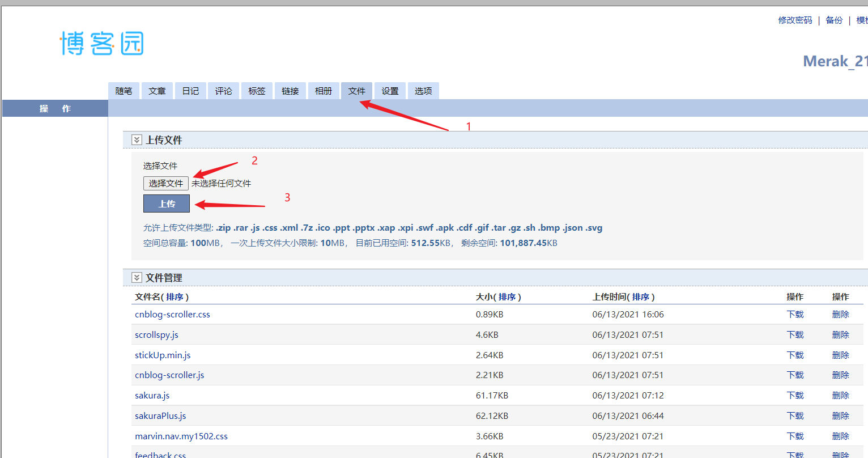Open the 文件 tab
The height and width of the screenshot is (458, 868).
point(357,91)
